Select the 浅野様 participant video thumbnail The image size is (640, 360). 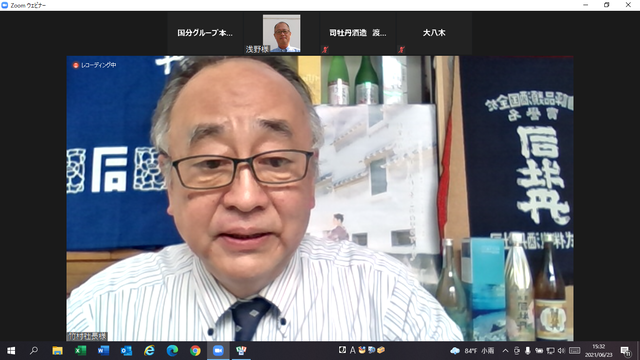(281, 33)
